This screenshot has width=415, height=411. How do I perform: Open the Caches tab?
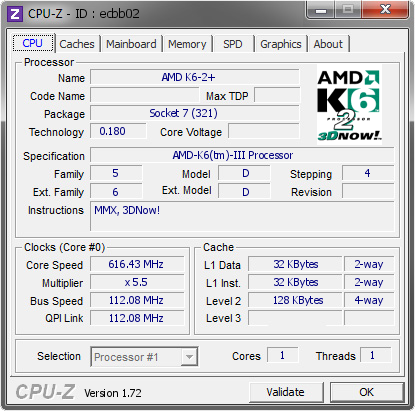click(x=77, y=44)
